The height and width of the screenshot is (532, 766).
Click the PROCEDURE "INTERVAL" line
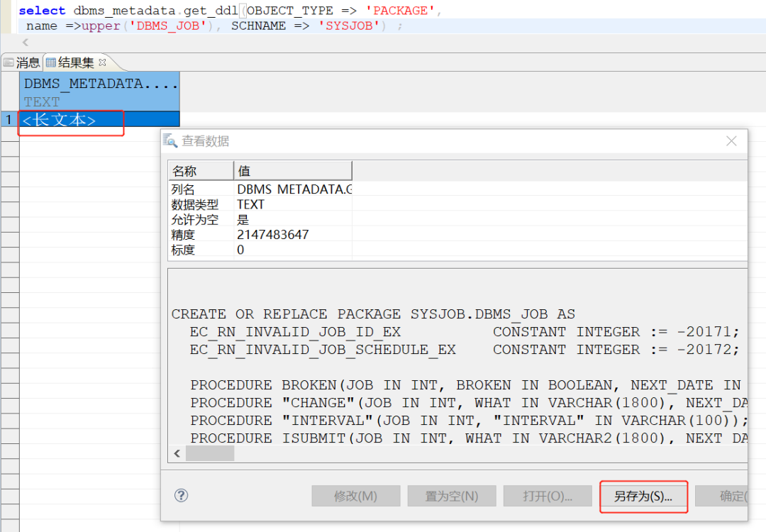(469, 421)
